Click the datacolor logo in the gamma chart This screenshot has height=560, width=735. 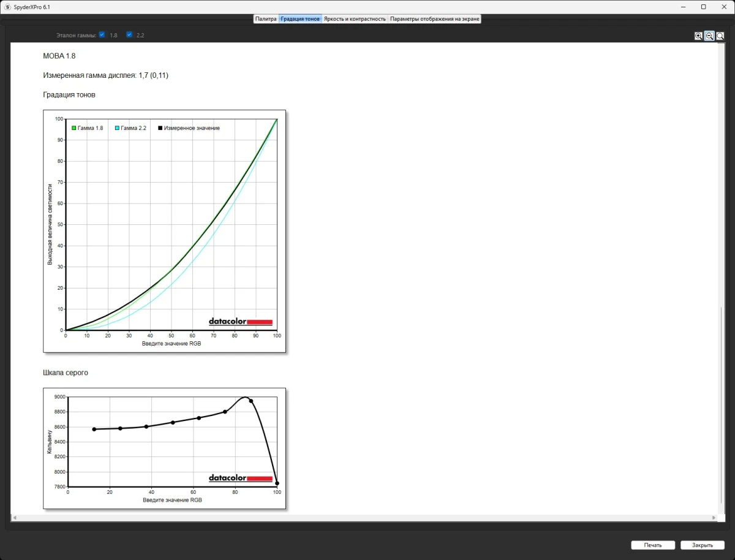240,322
